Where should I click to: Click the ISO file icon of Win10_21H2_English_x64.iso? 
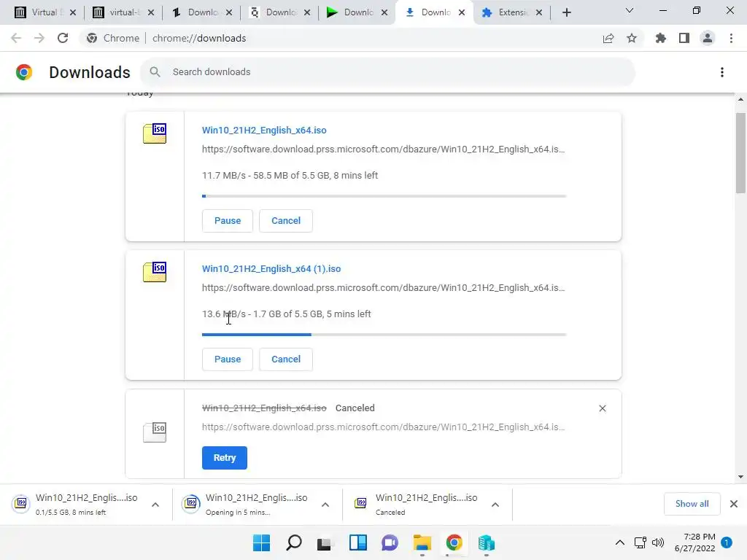155,133
